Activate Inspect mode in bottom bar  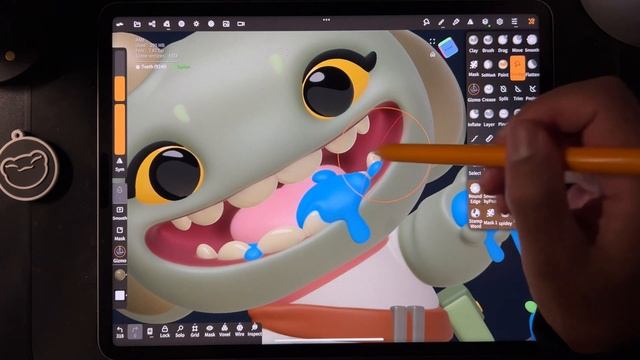254,330
